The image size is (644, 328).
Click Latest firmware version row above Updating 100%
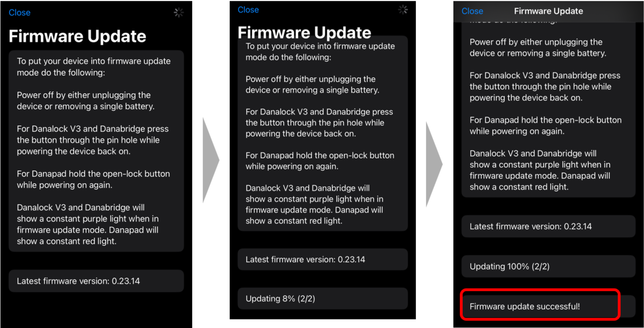click(x=548, y=226)
